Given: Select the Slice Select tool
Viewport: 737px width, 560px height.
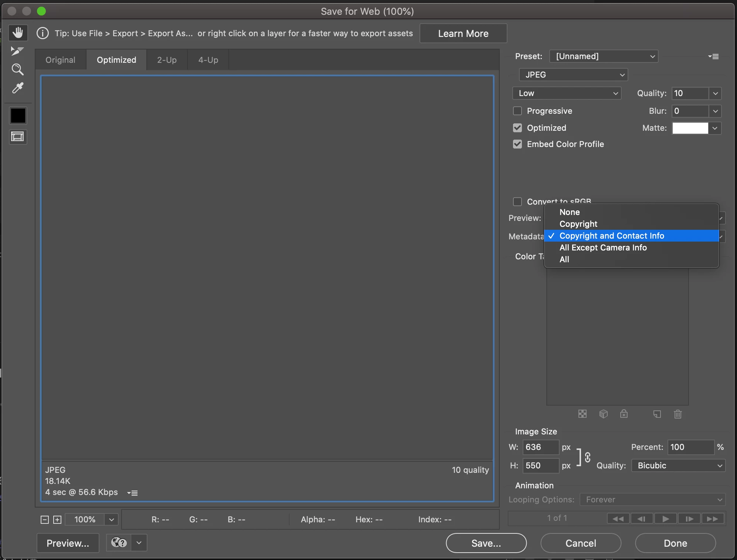Looking at the screenshot, I should pos(17,51).
